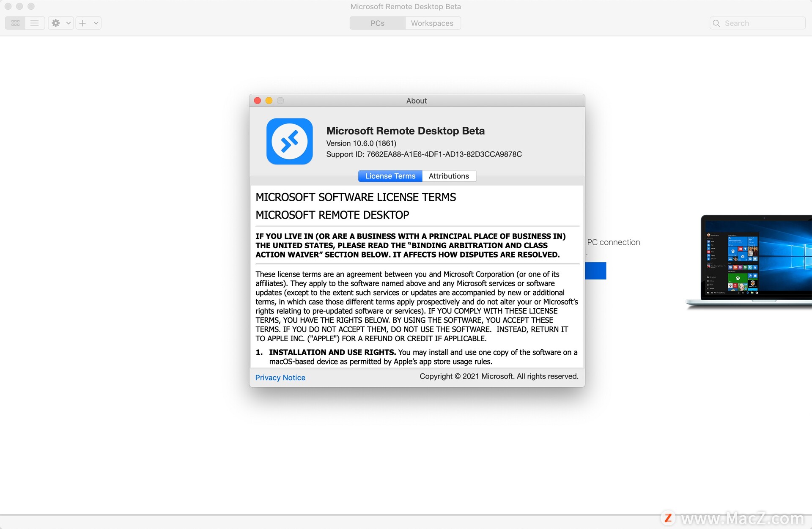Switch to grid view in main toolbar
The width and height of the screenshot is (812, 529).
(x=15, y=23)
